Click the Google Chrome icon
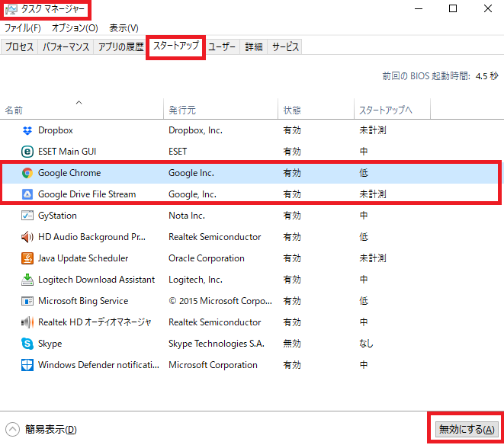Screen dimensions: 504x445 click(27, 173)
